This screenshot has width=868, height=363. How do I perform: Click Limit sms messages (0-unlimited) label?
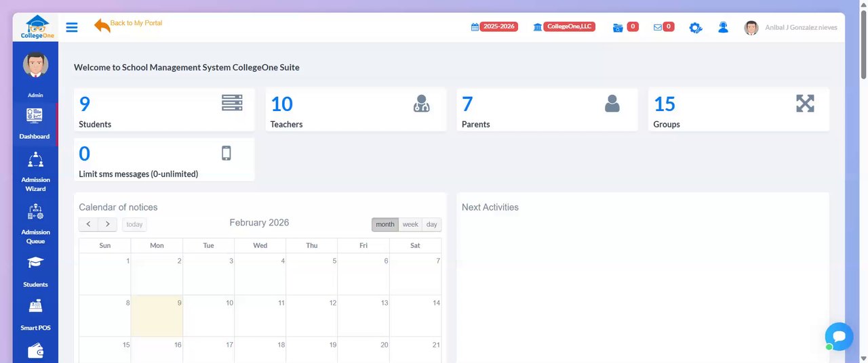pyautogui.click(x=138, y=174)
